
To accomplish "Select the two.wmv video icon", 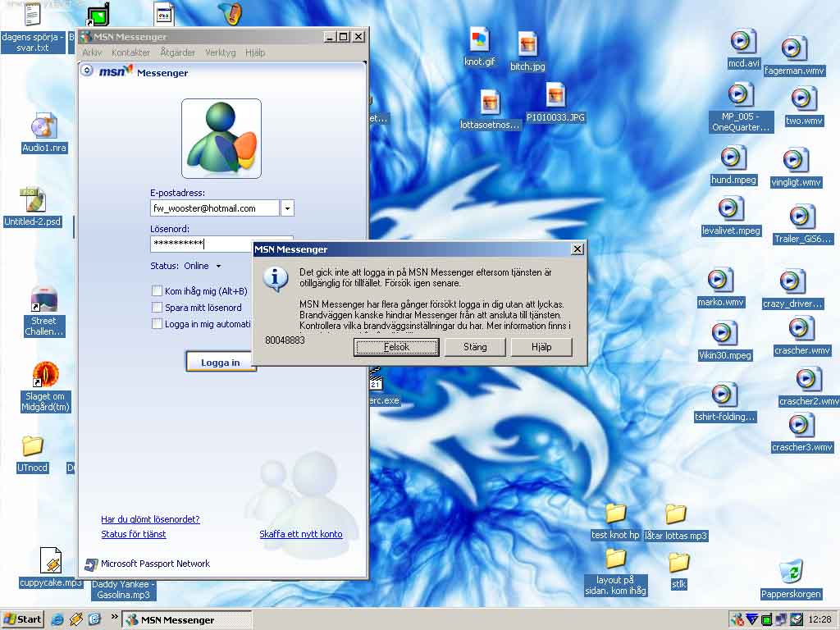I will pyautogui.click(x=804, y=99).
